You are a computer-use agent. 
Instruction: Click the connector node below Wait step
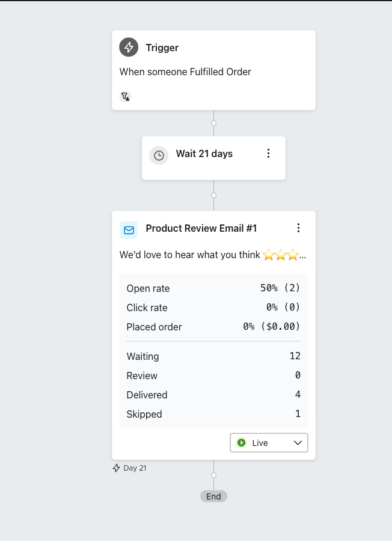point(213,196)
